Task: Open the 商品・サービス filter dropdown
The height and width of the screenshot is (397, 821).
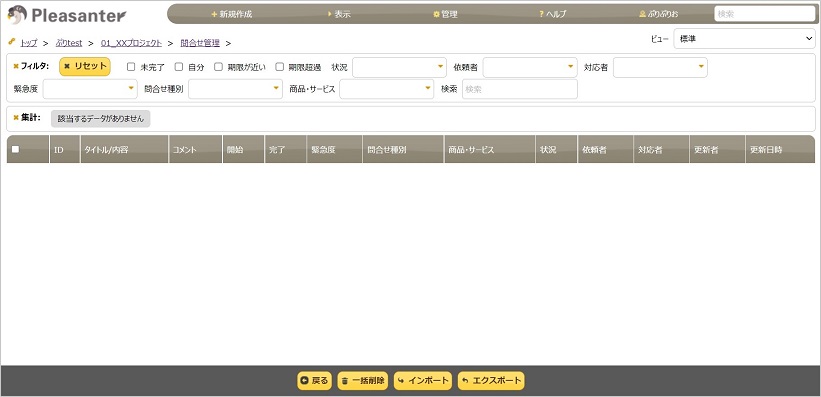Action: click(387, 89)
